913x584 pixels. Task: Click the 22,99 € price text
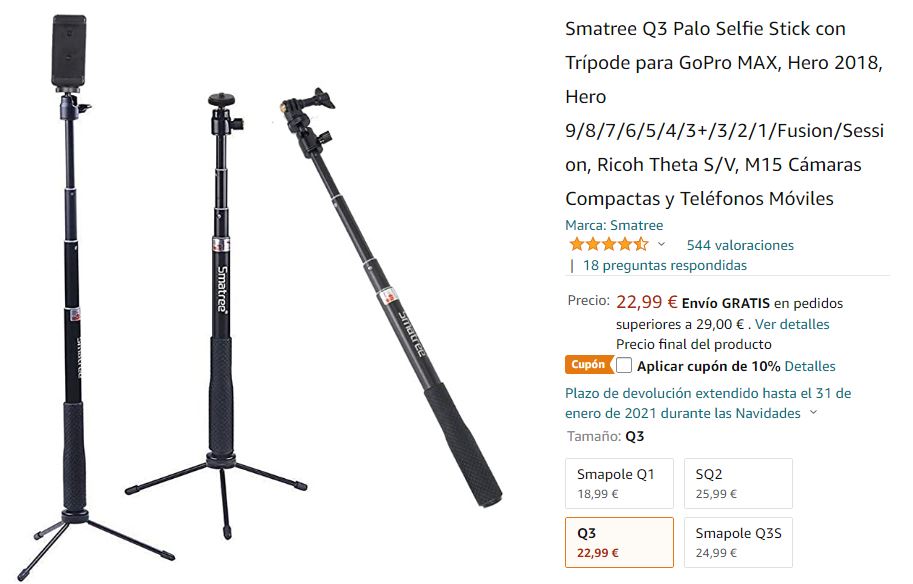tap(646, 302)
